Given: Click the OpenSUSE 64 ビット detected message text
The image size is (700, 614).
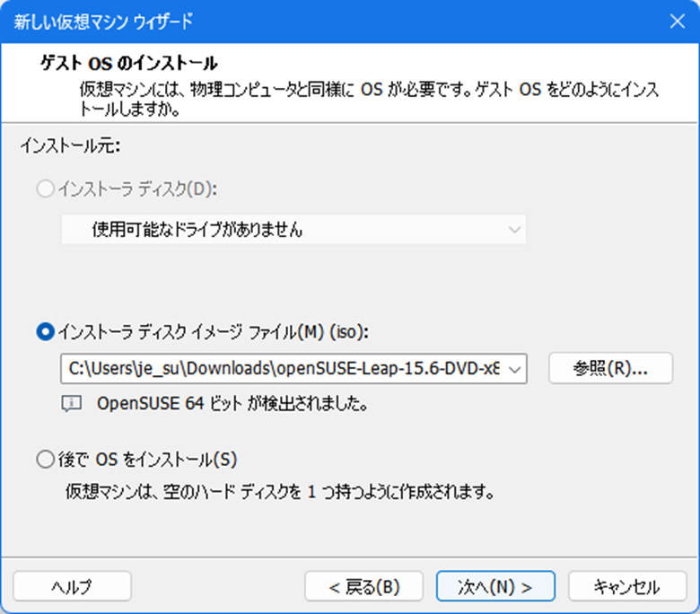Looking at the screenshot, I should click(x=232, y=404).
